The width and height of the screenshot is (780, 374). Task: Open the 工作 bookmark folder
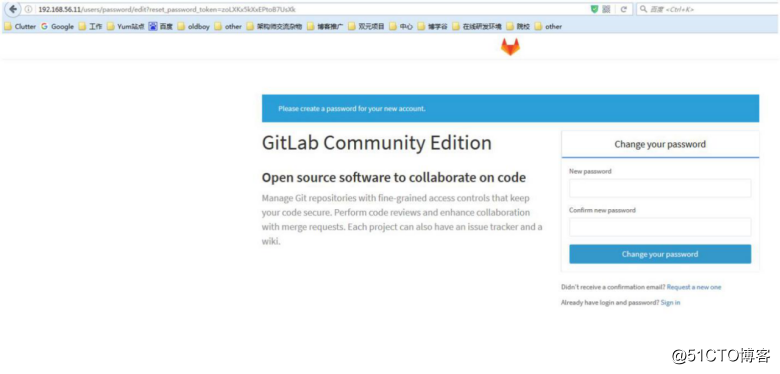click(90, 27)
